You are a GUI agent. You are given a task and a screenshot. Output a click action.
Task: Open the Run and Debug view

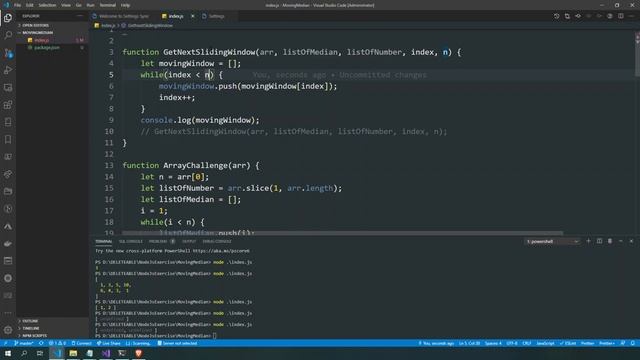(x=8, y=70)
